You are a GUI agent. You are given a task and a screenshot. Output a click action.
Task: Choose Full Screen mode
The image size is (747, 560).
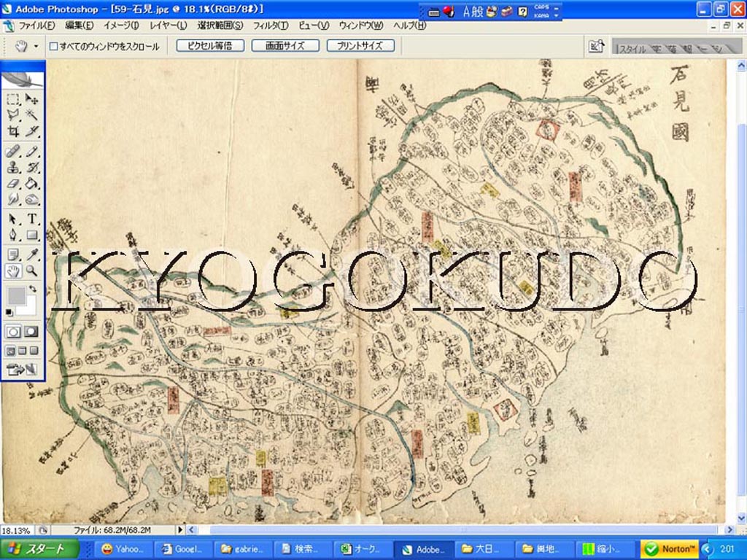34,351
